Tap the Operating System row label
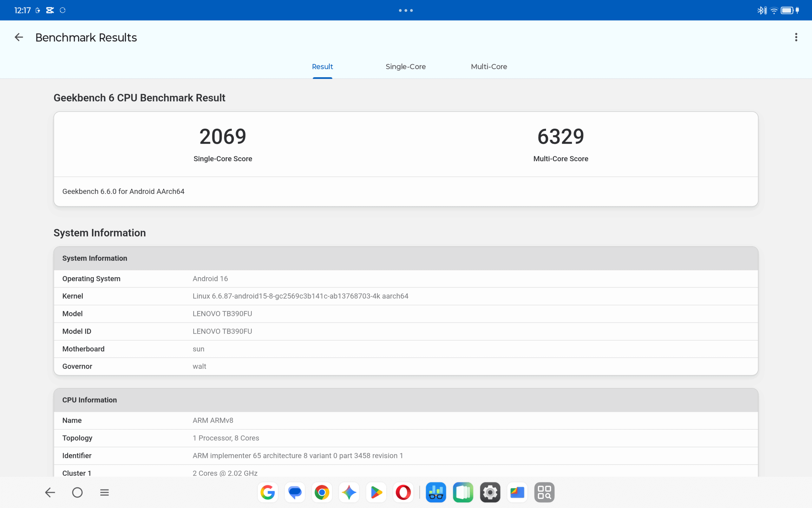Image resolution: width=812 pixels, height=508 pixels. [91, 278]
